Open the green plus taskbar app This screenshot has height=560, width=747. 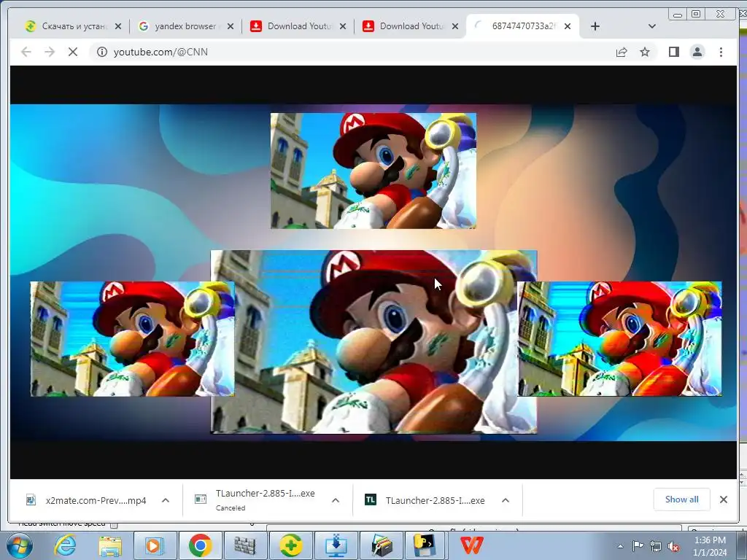pos(290,545)
